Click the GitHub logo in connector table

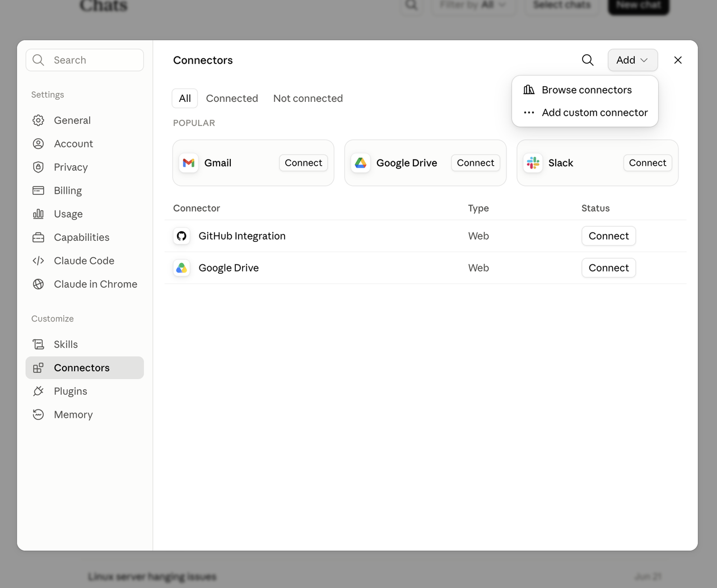coord(181,236)
